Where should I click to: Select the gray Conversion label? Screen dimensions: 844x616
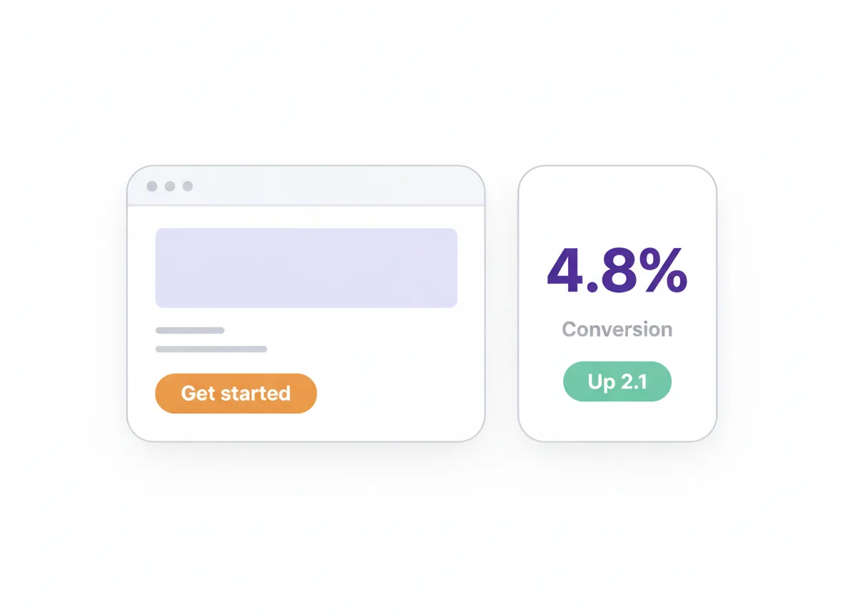(617, 329)
